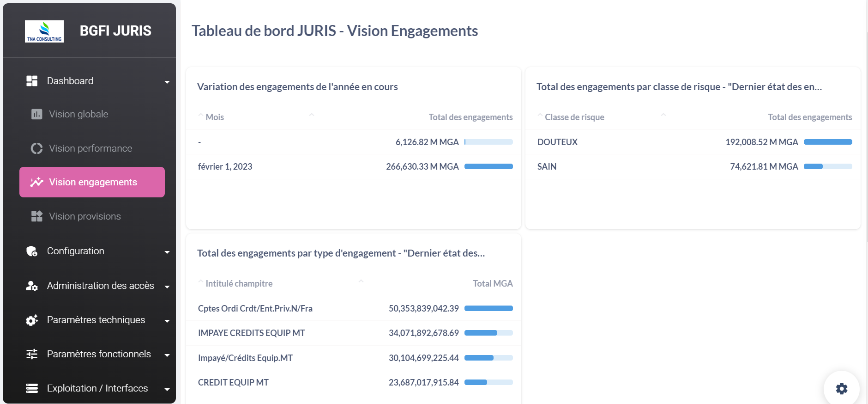Select Vision engagements menu item
This screenshot has height=404, width=868.
[92, 182]
